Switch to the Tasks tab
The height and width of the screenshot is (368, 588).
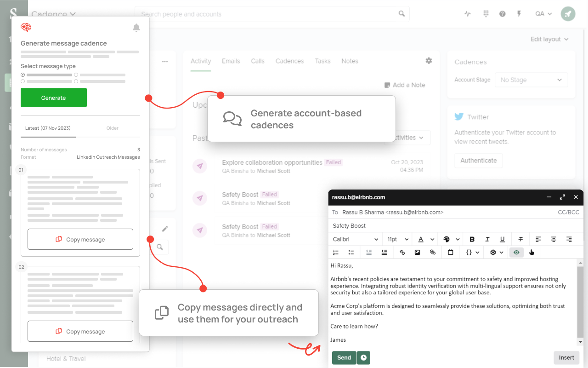pos(322,61)
